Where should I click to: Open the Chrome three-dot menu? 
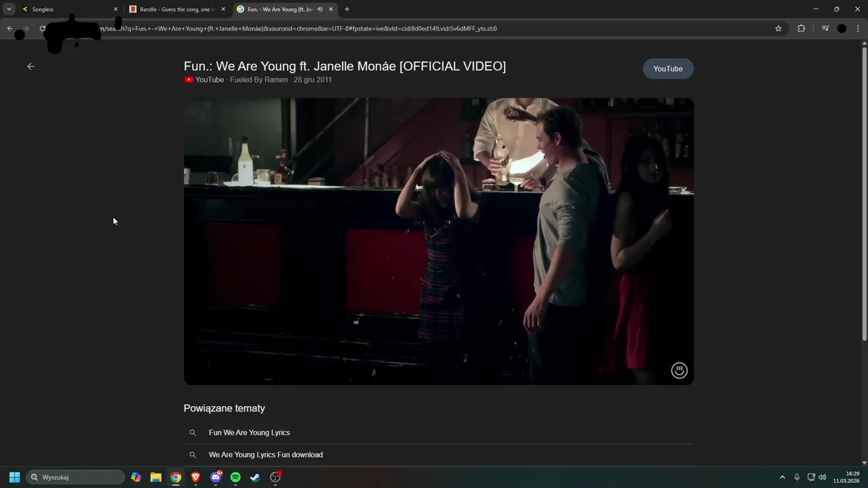pos(859,28)
